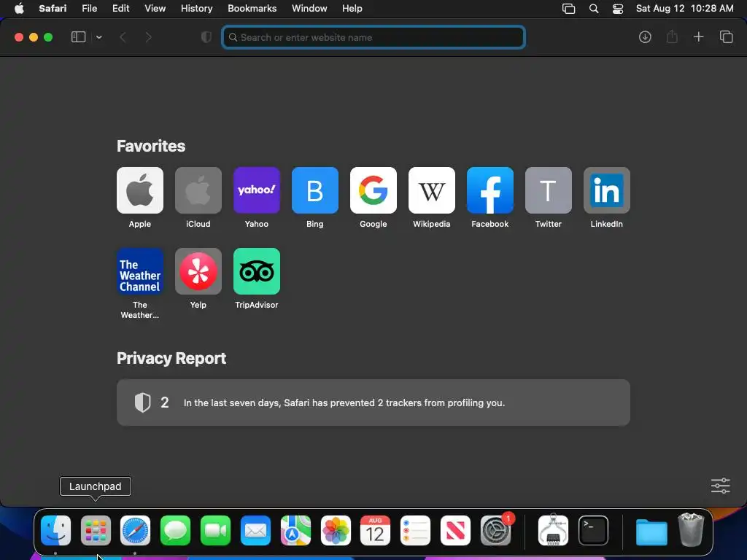Open the Safari menu
Image resolution: width=747 pixels, height=560 pixels.
(x=53, y=9)
